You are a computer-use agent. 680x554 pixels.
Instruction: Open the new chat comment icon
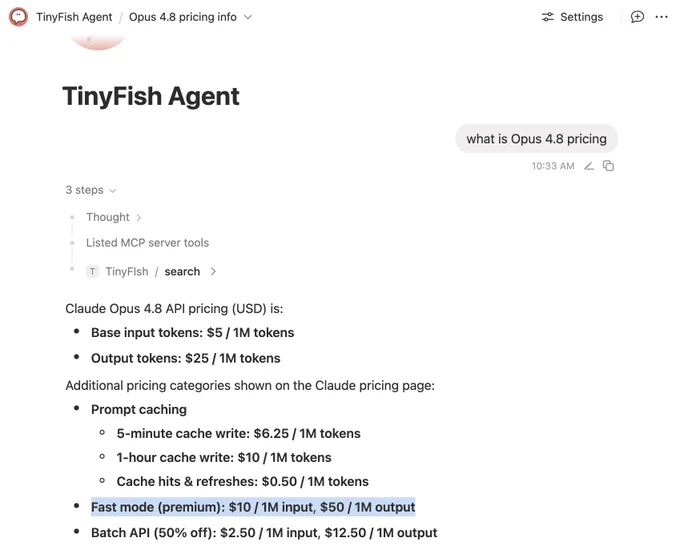click(x=637, y=17)
